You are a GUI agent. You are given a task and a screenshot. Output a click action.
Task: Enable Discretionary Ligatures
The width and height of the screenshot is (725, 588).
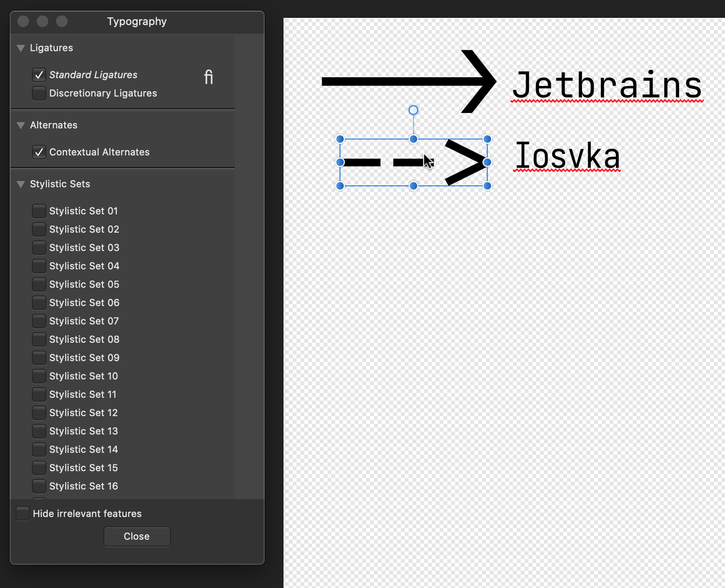click(x=39, y=93)
